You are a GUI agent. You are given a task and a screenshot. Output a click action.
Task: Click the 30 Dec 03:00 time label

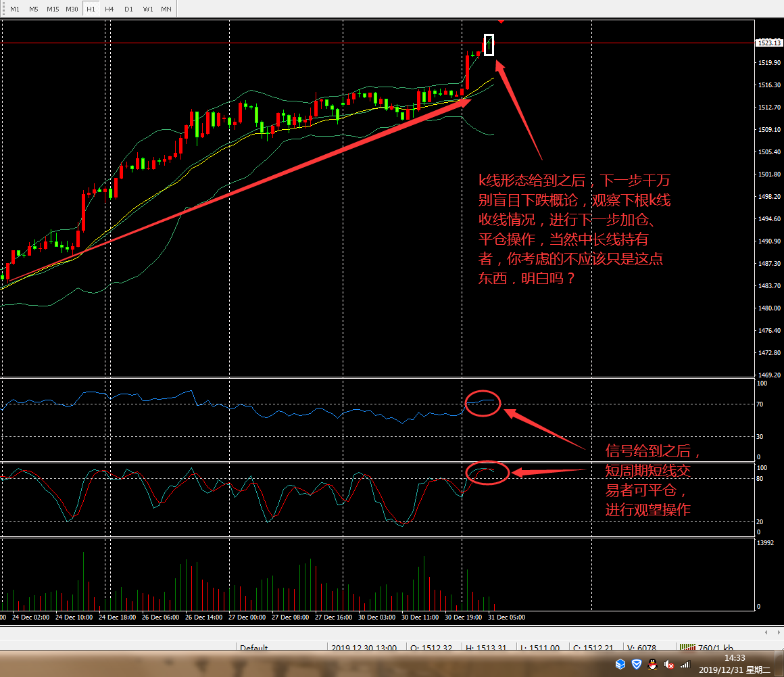coord(376,617)
